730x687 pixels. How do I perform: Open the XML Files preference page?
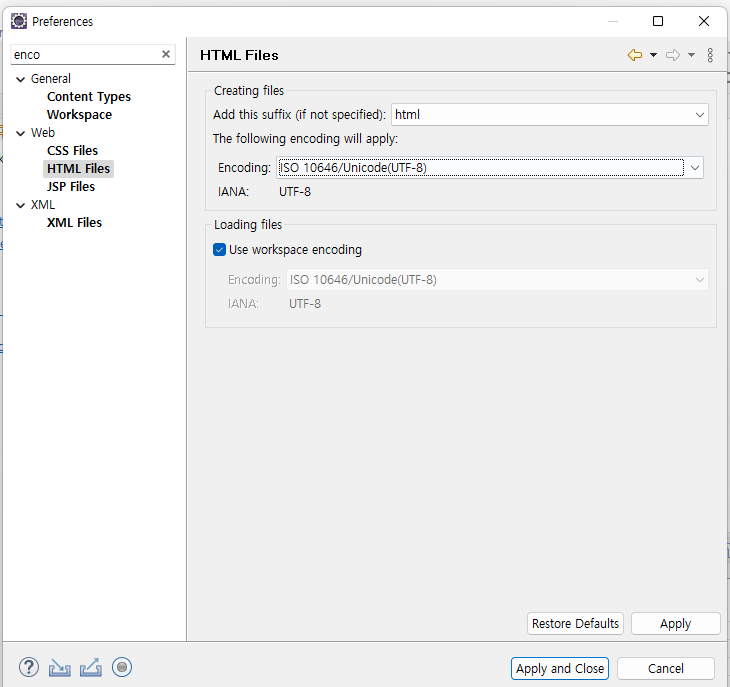74,223
